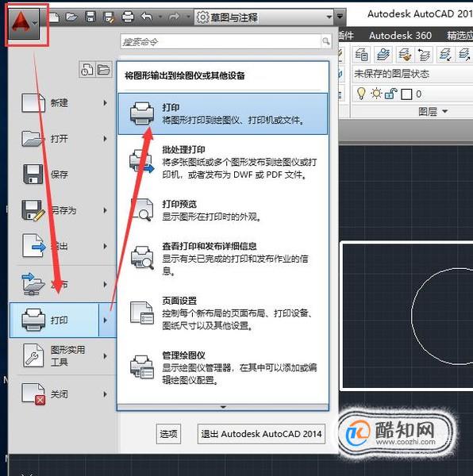Click the white layer color swatch
Image resolution: width=473 pixels, height=476 pixels.
(x=406, y=94)
